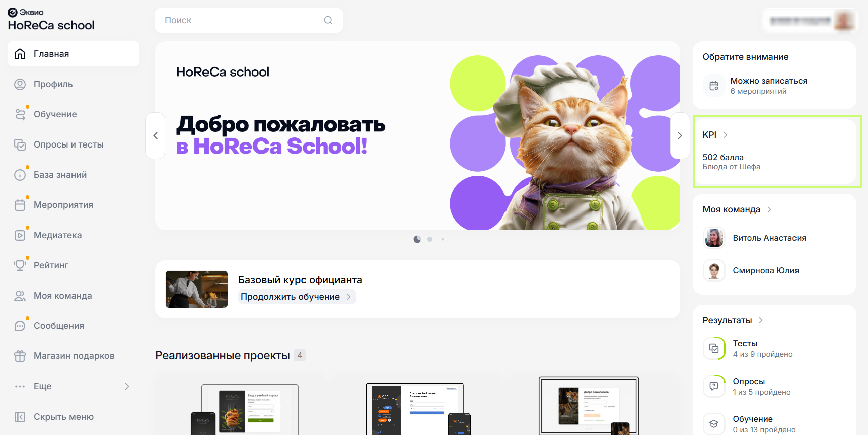Click the Можно записаться events link
Image resolution: width=868 pixels, height=435 pixels.
click(x=769, y=86)
